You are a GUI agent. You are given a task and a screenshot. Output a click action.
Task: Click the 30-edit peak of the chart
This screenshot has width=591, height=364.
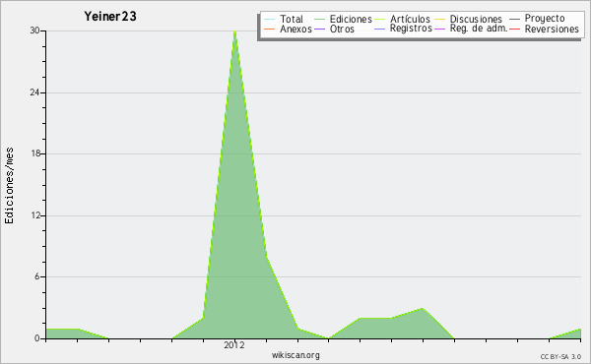coord(234,31)
